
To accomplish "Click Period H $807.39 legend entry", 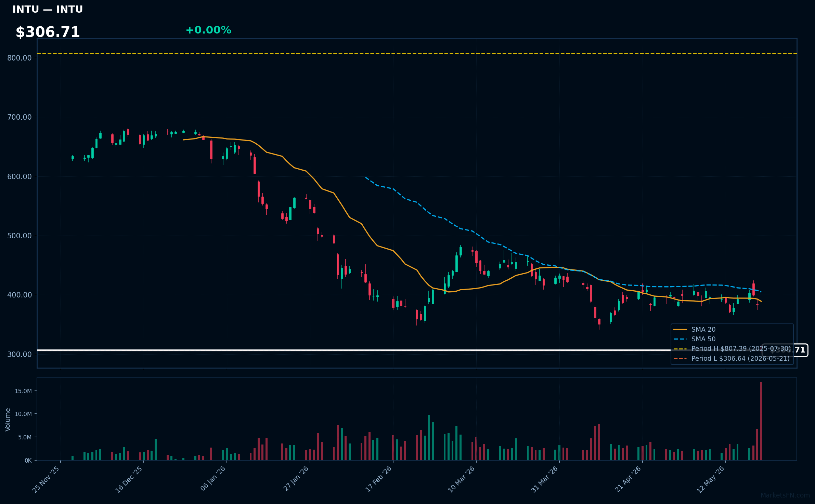I will pyautogui.click(x=732, y=348).
